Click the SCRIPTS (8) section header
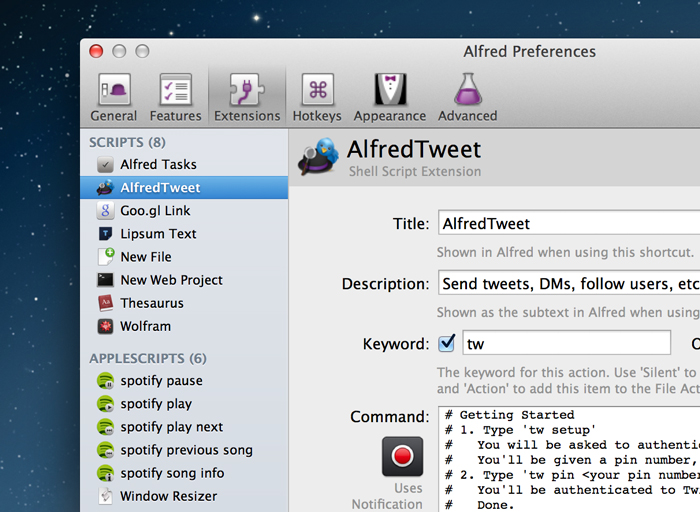 (x=127, y=142)
